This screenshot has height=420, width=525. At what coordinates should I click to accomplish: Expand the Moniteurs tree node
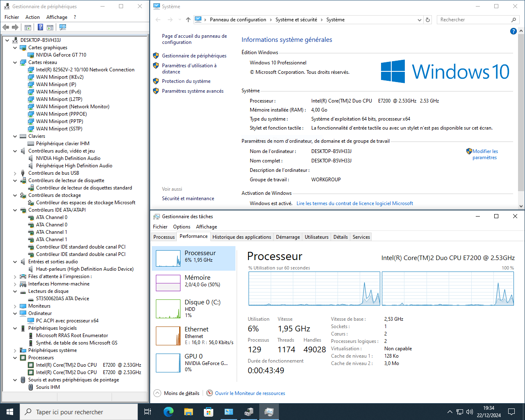click(15, 306)
